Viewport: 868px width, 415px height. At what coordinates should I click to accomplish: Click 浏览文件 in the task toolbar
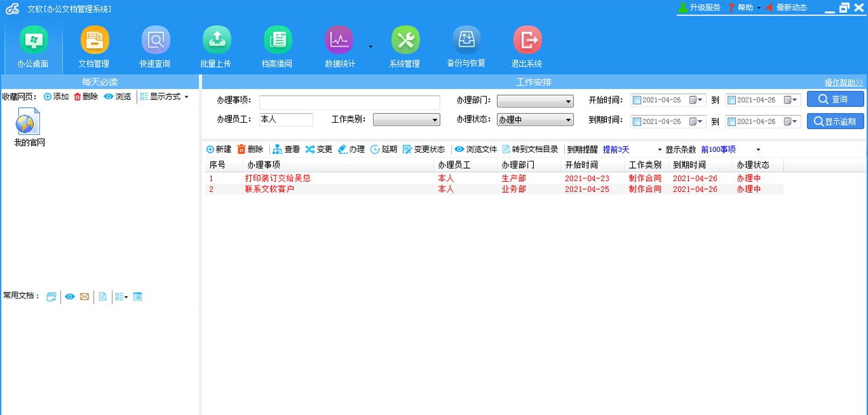pos(475,149)
